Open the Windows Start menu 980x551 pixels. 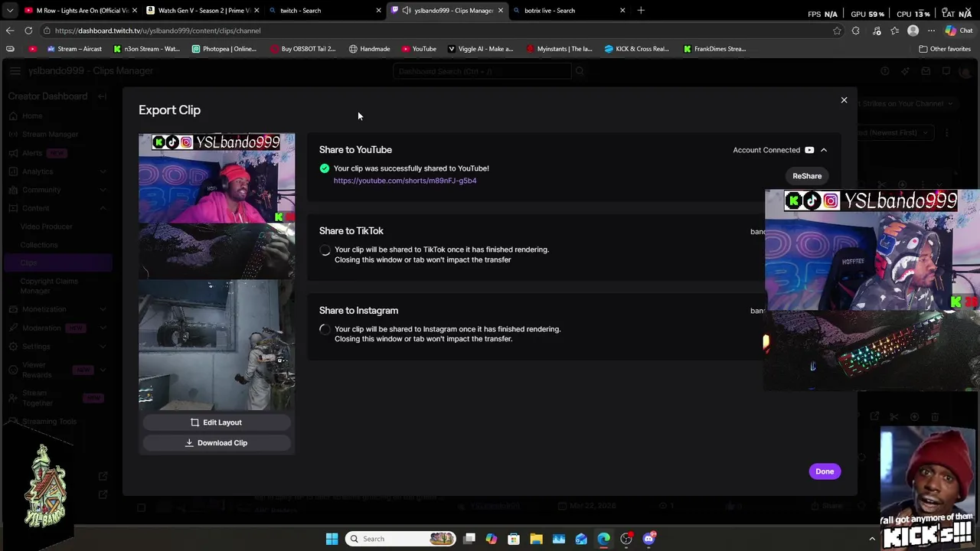point(332,539)
